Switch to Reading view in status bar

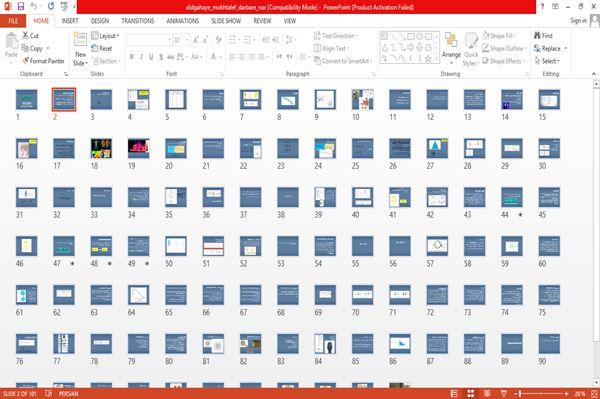click(x=487, y=394)
